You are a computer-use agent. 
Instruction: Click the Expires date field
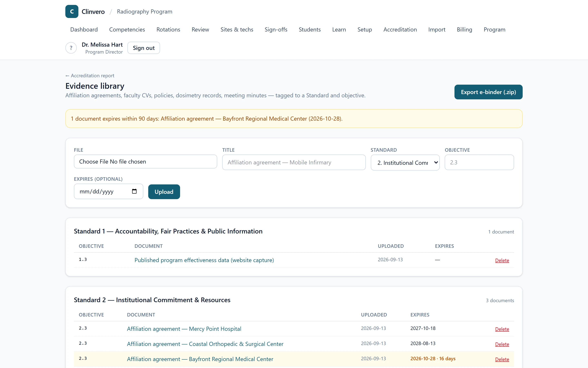[108, 191]
